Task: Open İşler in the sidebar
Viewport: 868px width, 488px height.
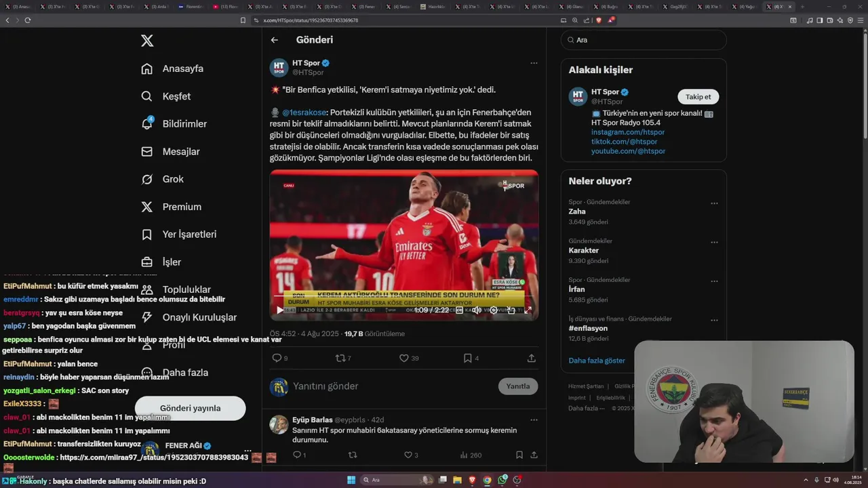Action: [x=161, y=262]
